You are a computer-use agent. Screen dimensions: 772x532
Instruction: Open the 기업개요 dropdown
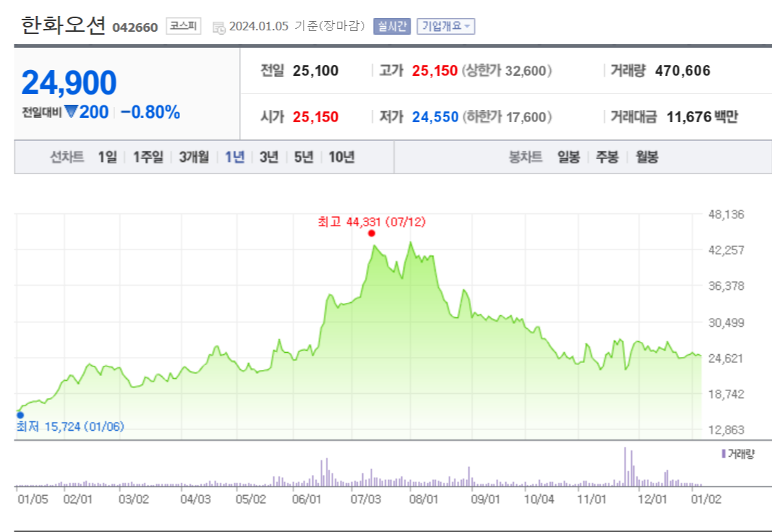point(445,26)
